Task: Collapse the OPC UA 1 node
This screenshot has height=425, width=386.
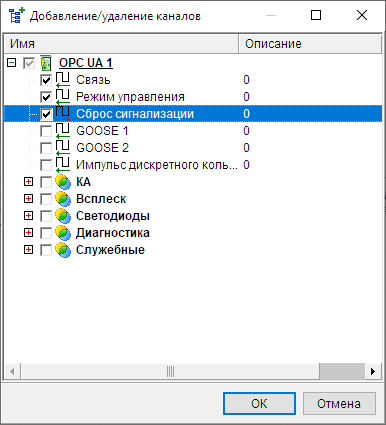Action: pos(12,63)
